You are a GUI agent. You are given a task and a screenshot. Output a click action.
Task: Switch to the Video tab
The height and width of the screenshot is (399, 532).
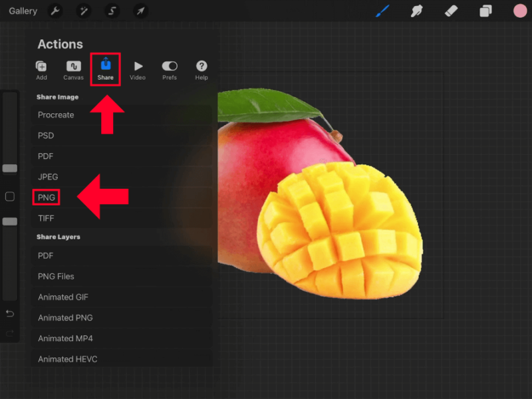pyautogui.click(x=138, y=68)
